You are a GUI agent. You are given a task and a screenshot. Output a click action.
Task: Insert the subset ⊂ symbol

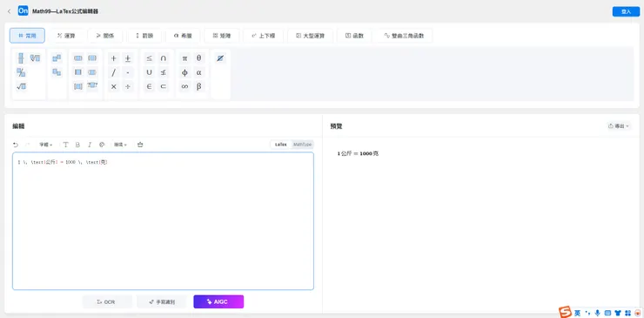tap(163, 86)
